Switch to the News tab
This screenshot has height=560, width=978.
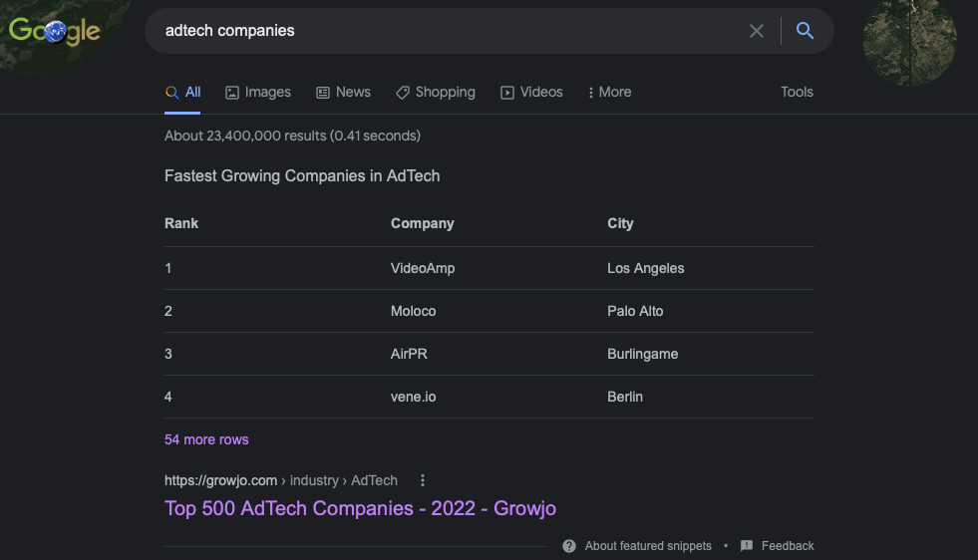pos(343,93)
